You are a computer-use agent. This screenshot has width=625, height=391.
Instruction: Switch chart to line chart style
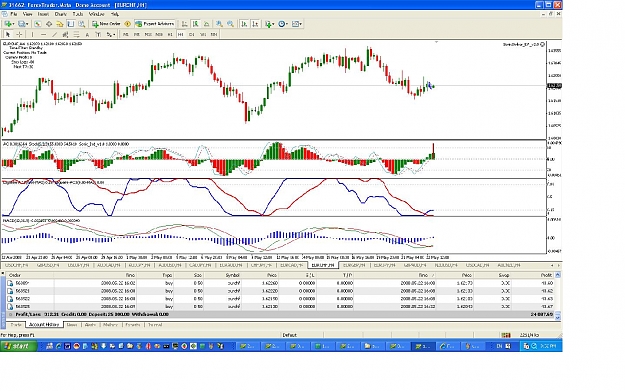tap(206, 24)
